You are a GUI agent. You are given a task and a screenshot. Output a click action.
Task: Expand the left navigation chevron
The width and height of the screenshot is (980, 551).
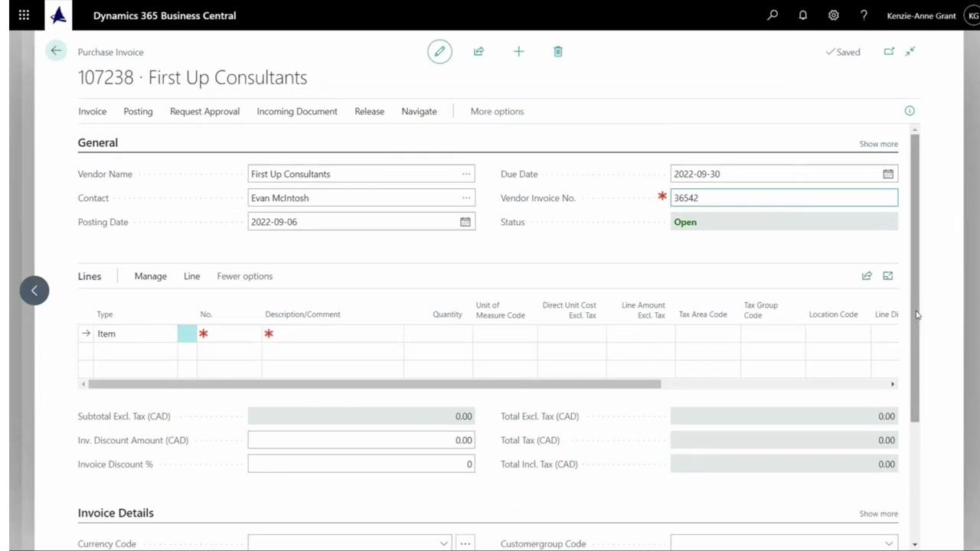tap(34, 291)
